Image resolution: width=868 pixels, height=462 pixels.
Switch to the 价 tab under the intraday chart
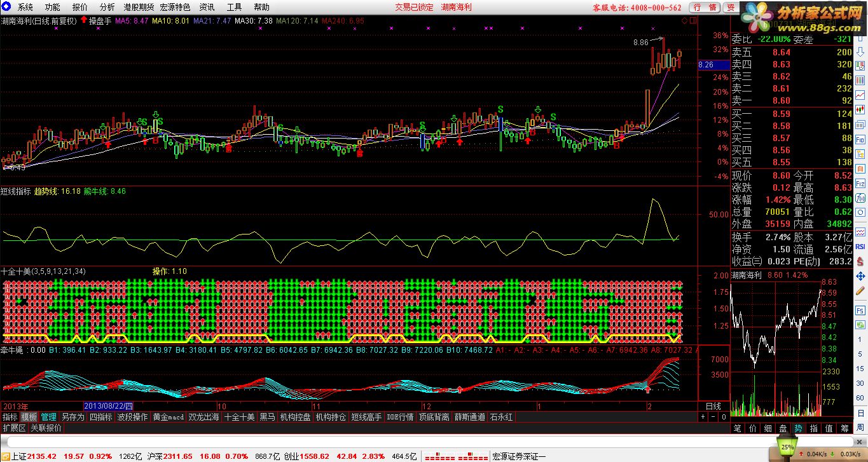pos(752,428)
